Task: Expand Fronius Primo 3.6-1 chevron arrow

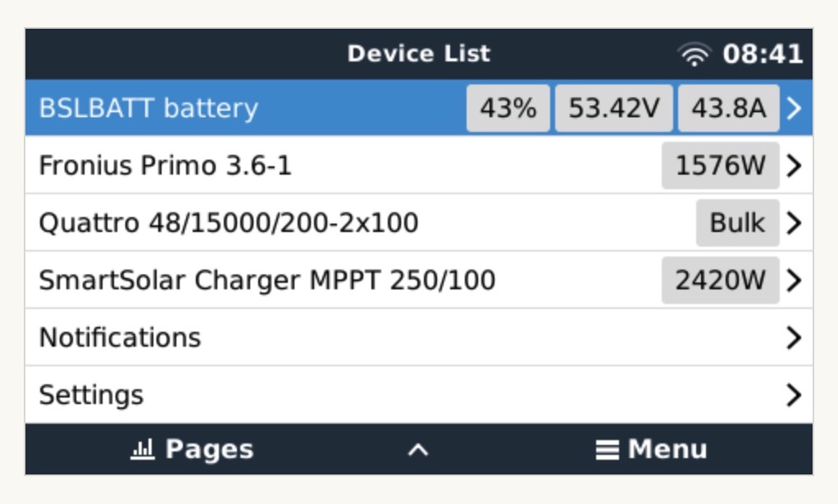Action: point(793,166)
